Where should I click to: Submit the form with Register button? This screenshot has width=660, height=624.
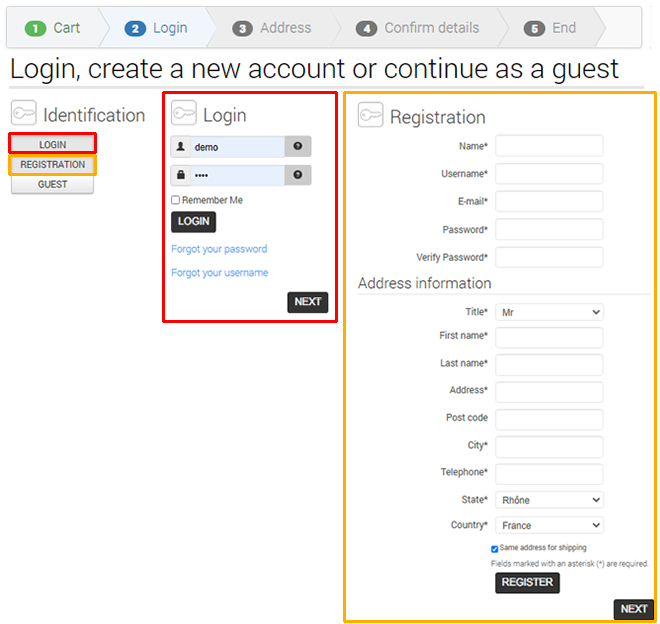(x=527, y=582)
